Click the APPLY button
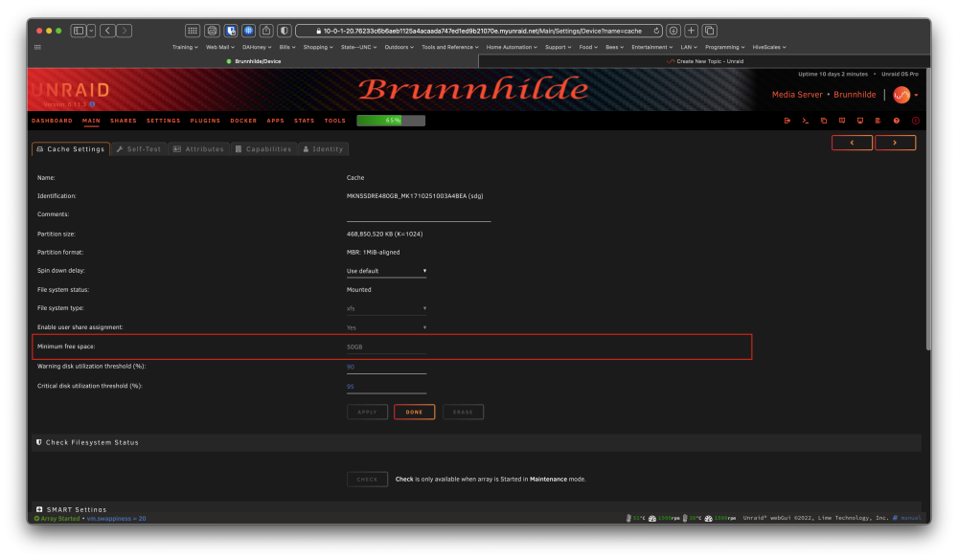The image size is (958, 560). [367, 413]
